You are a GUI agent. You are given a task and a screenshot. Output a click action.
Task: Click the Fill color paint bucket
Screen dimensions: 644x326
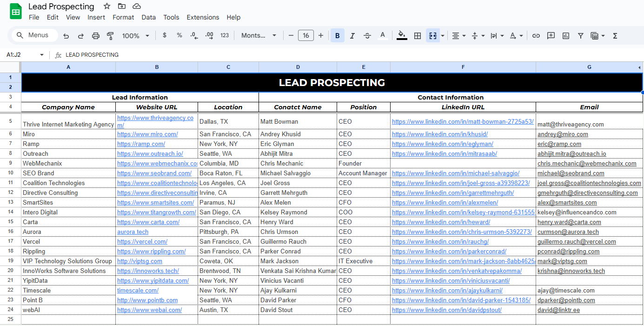point(402,36)
